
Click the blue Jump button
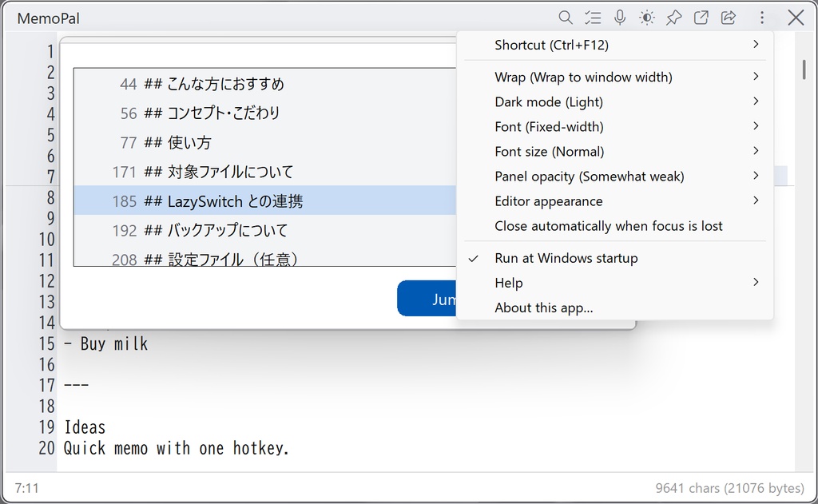coord(427,299)
